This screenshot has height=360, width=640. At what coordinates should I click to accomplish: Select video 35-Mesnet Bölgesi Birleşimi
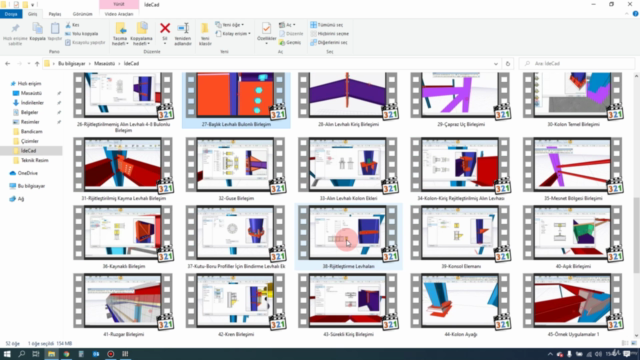click(x=573, y=170)
